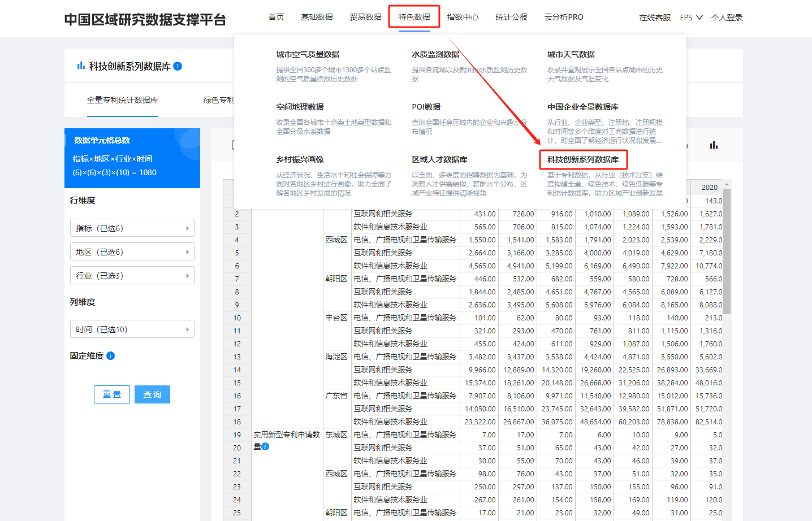This screenshot has width=812, height=521.
Task: Select row number 19 header
Action: [x=237, y=435]
